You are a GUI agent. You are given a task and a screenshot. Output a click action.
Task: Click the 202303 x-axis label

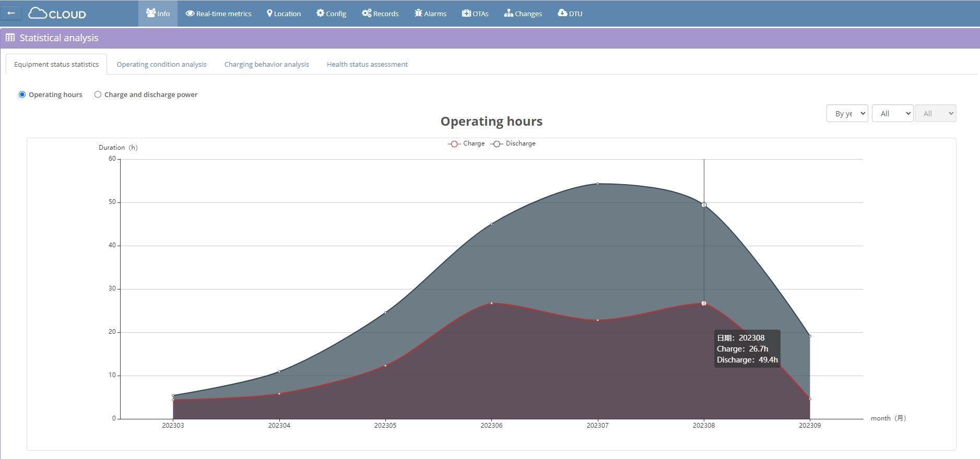coord(173,426)
